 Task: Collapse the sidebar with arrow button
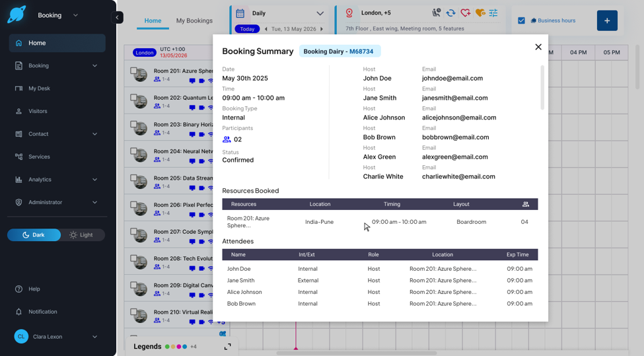[117, 17]
